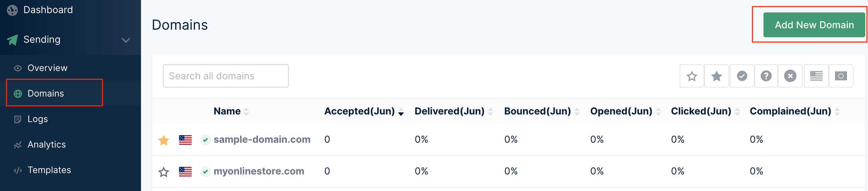
Task: Filter domains by disabled X icon
Action: click(x=790, y=76)
